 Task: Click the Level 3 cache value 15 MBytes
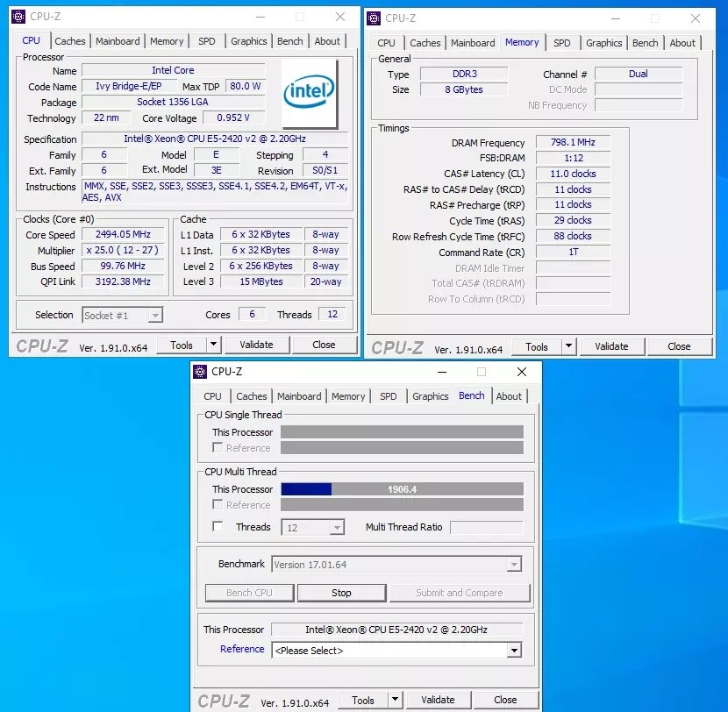(261, 281)
